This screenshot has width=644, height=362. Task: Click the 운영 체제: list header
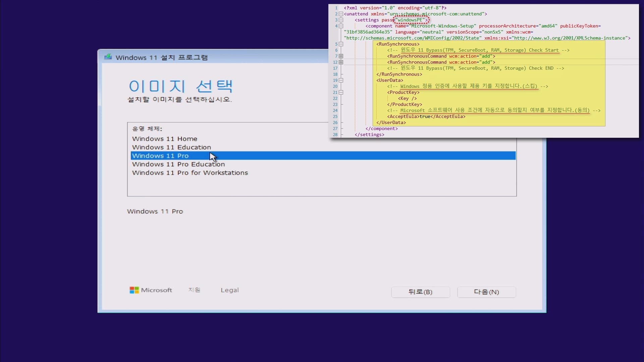pos(147,129)
